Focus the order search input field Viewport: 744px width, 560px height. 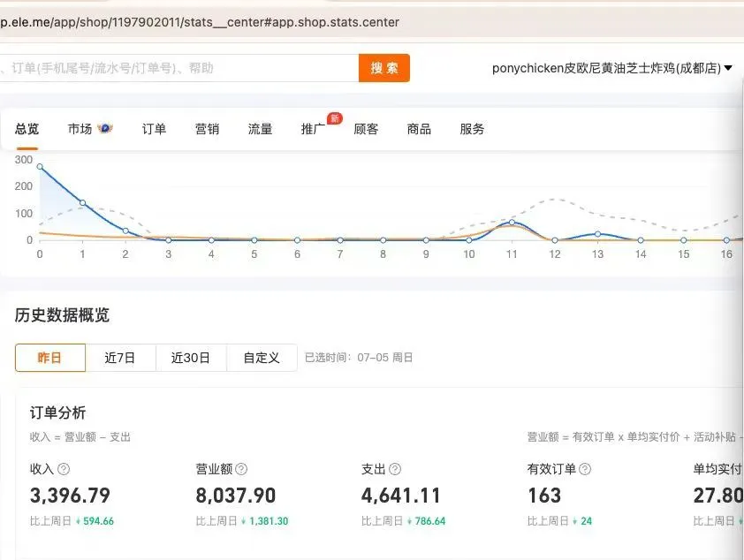pyautogui.click(x=178, y=68)
